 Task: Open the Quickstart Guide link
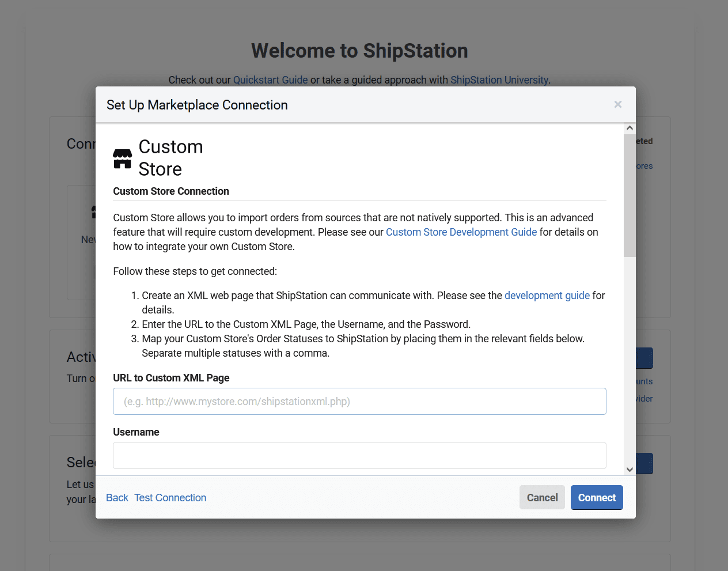[x=270, y=80]
